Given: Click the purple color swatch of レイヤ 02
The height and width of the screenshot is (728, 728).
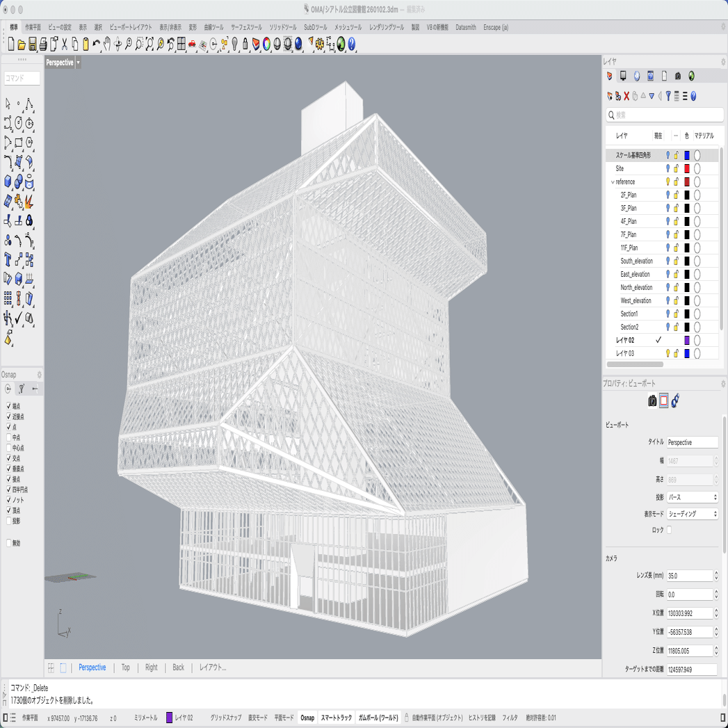Looking at the screenshot, I should coord(687,340).
